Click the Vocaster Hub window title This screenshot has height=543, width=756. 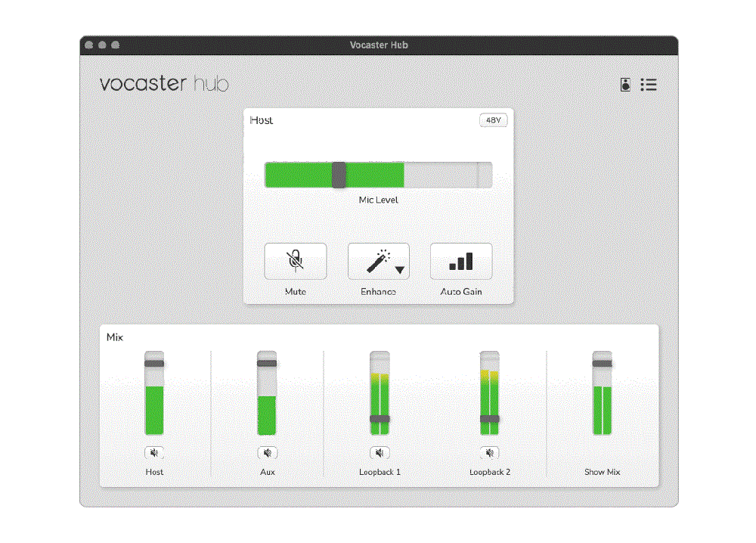pos(379,45)
